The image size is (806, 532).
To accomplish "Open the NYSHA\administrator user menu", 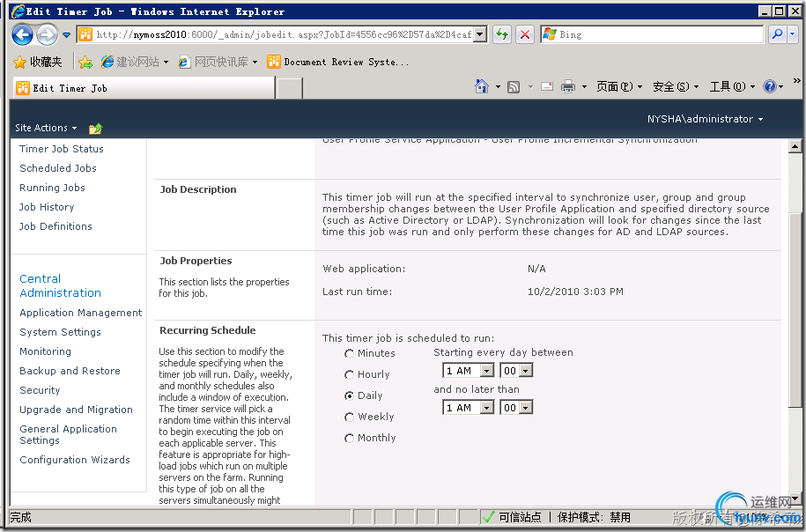I will [x=705, y=119].
